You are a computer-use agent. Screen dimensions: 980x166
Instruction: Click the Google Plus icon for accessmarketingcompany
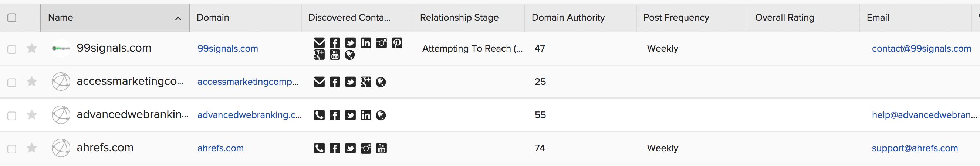tap(366, 82)
